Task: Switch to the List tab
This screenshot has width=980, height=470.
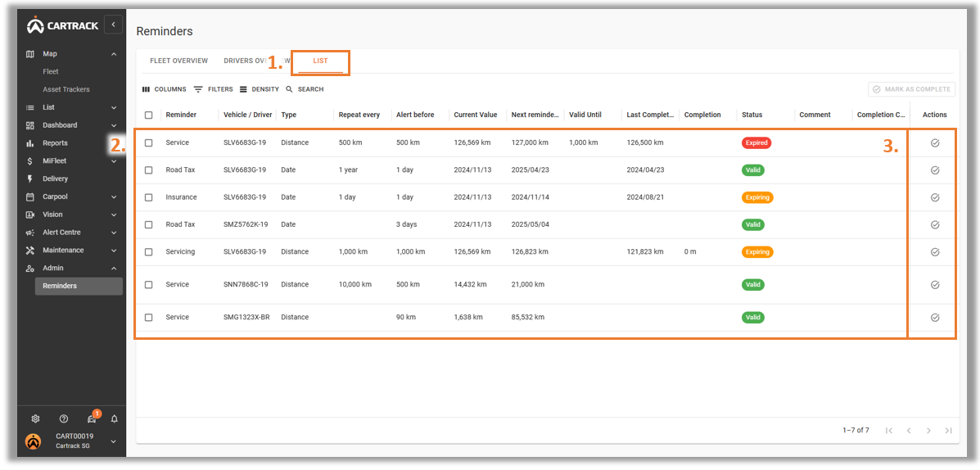Action: pyautogui.click(x=320, y=61)
